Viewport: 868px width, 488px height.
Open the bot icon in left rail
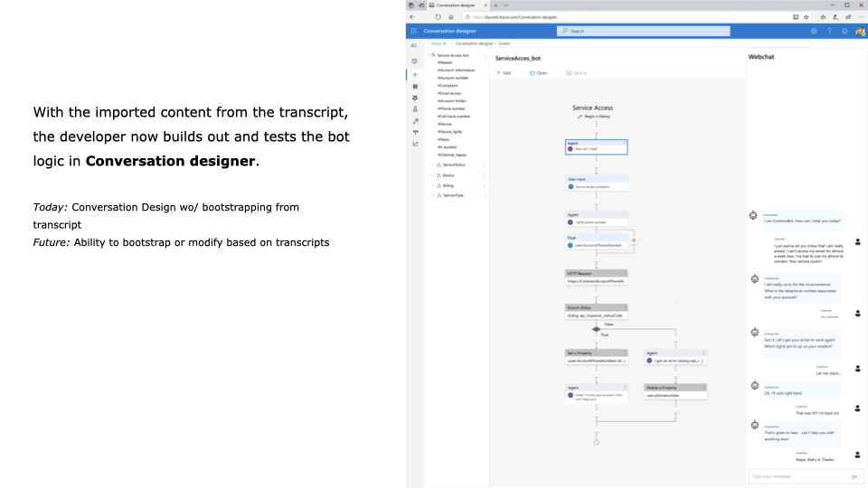[x=415, y=98]
